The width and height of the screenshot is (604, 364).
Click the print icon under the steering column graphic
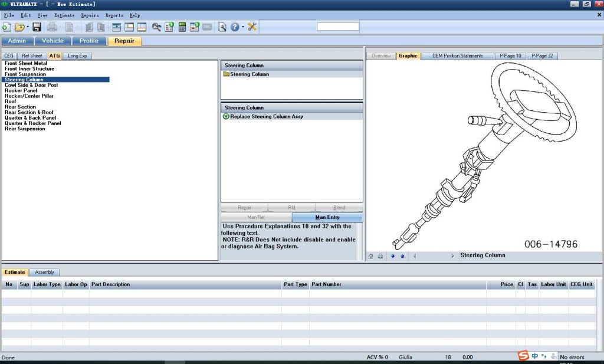[x=380, y=256]
